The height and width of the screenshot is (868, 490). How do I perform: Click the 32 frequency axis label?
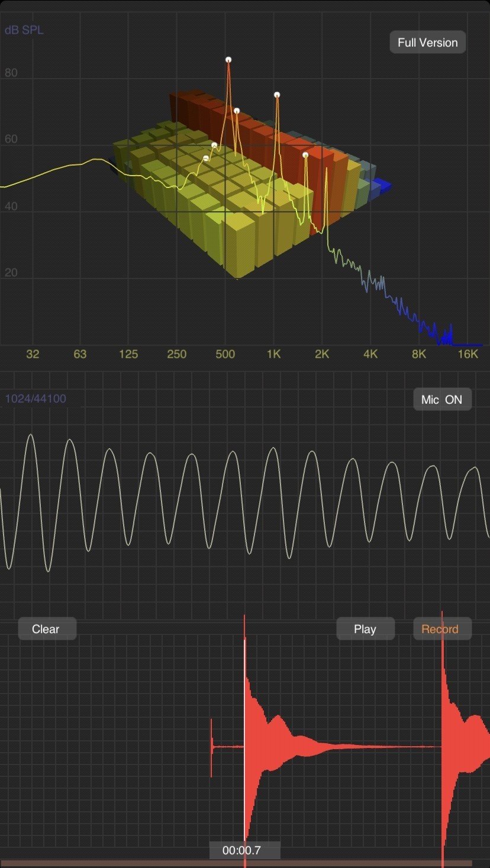[x=33, y=354]
